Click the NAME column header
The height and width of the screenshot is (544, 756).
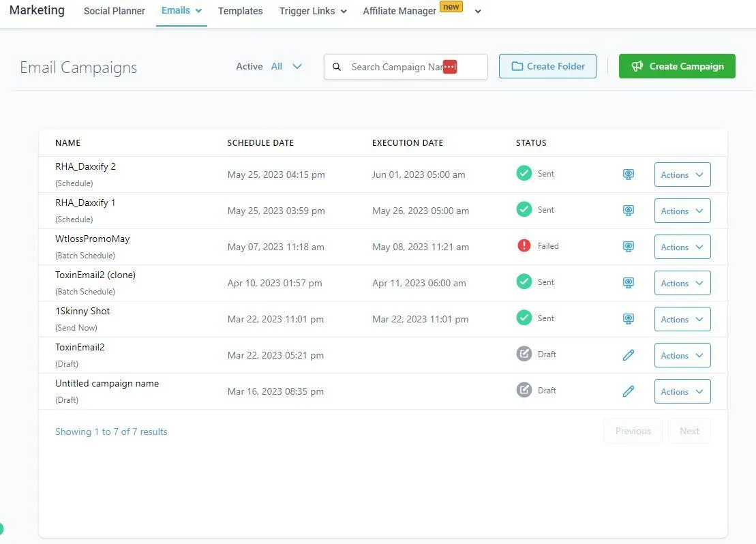coord(68,142)
